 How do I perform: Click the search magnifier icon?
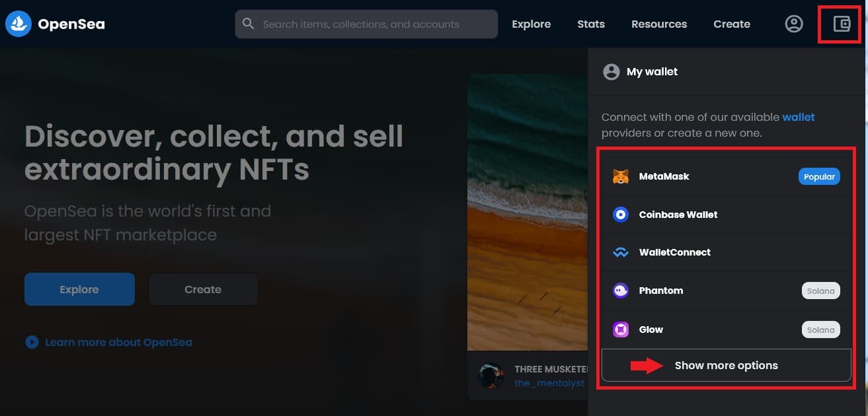point(249,24)
